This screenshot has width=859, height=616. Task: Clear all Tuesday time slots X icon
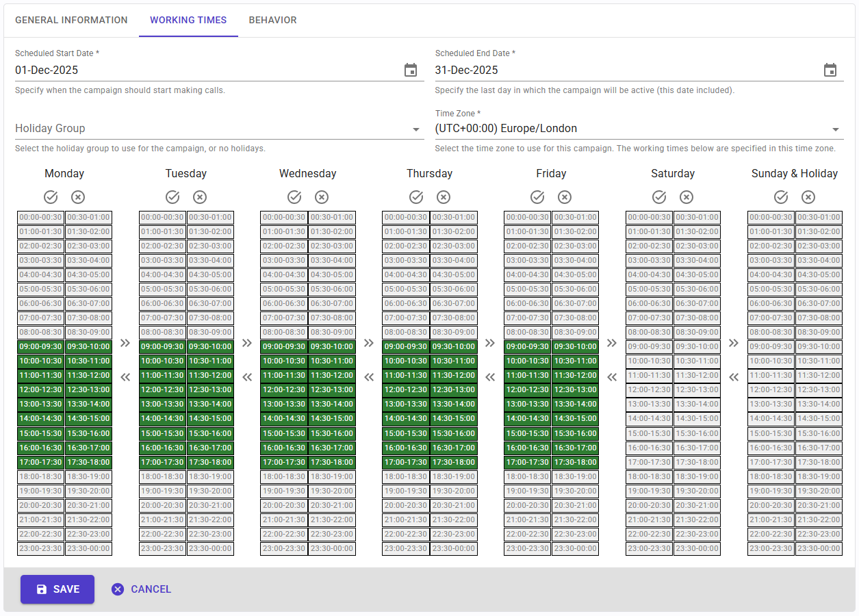200,197
